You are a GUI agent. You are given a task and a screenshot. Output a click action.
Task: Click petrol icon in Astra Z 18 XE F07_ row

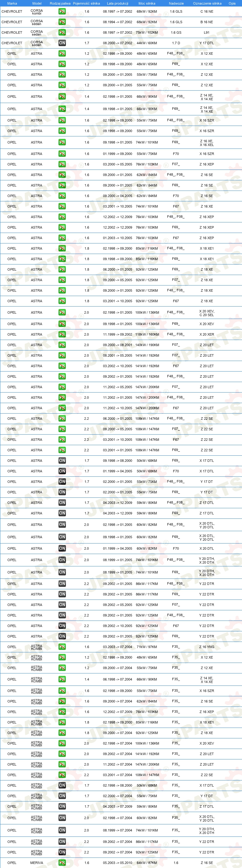pos(62,280)
